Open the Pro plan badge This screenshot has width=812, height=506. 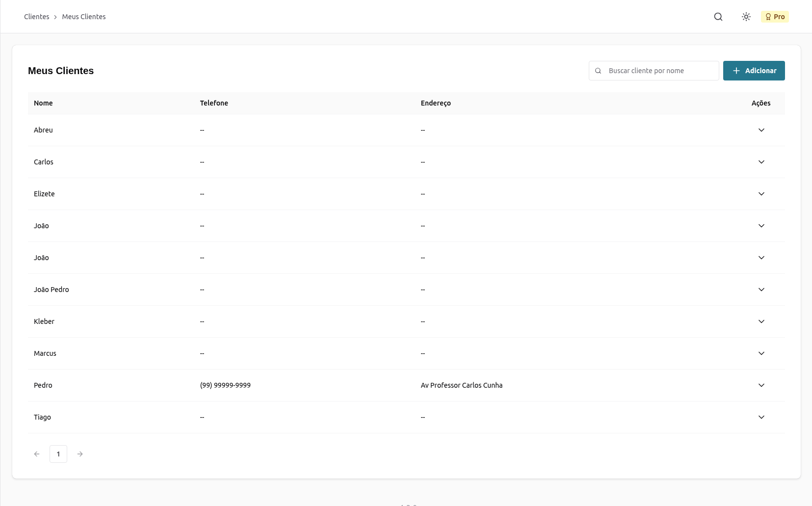coord(775,17)
